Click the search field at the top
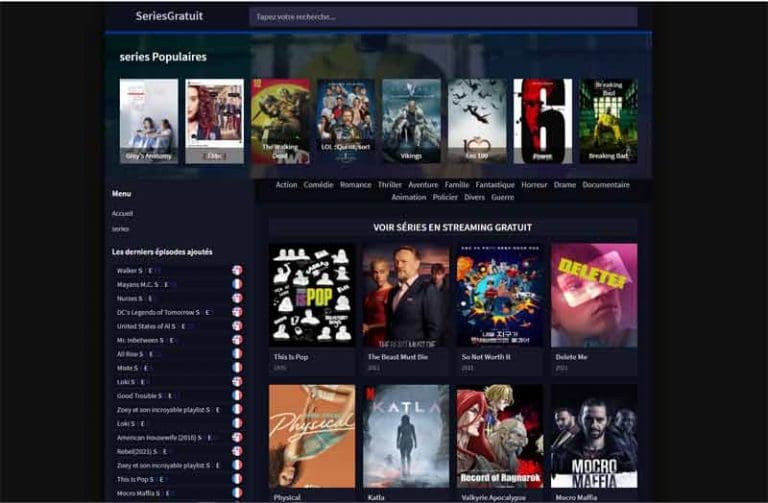 [442, 17]
